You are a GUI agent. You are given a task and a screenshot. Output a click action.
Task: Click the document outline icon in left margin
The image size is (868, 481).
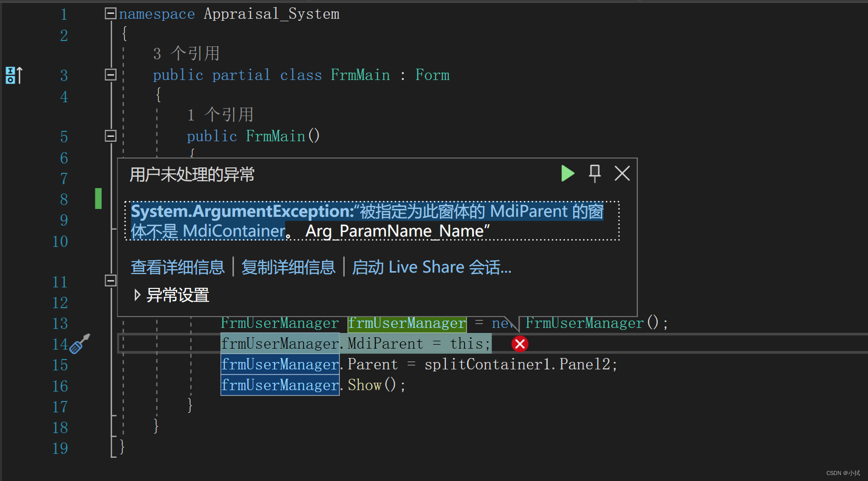pyautogui.click(x=12, y=75)
